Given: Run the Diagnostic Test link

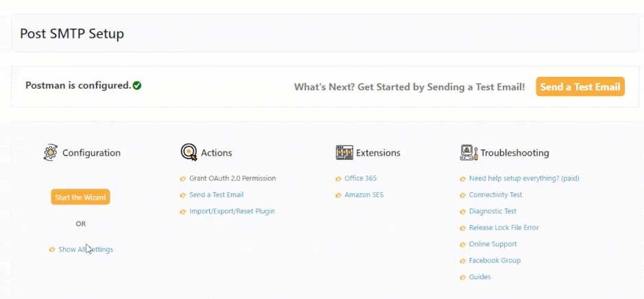Looking at the screenshot, I should [x=492, y=211].
